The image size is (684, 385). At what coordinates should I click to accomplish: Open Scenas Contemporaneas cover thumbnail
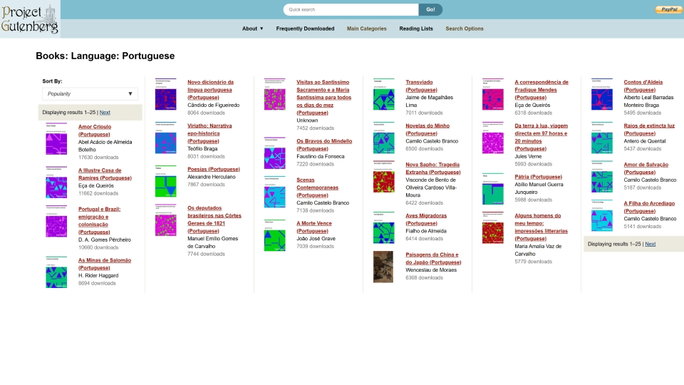(x=274, y=192)
